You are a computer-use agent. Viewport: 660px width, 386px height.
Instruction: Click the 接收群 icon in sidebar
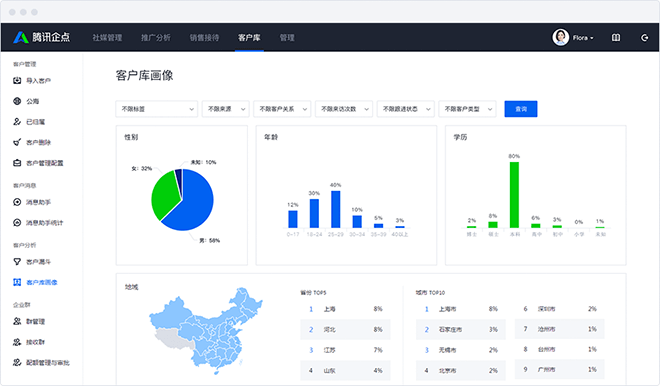17,342
